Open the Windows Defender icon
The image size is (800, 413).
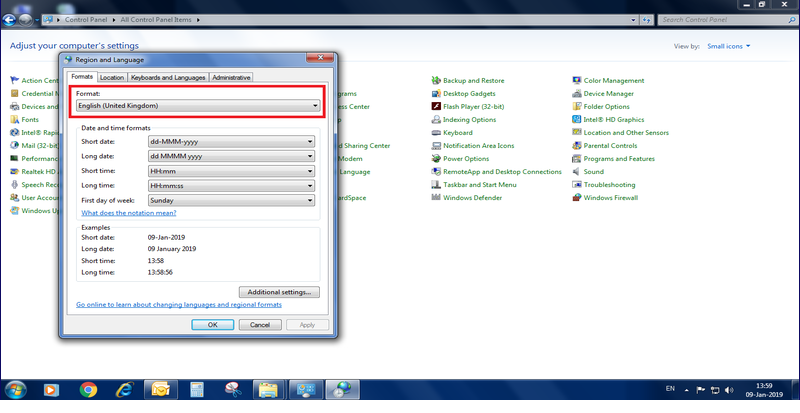436,198
